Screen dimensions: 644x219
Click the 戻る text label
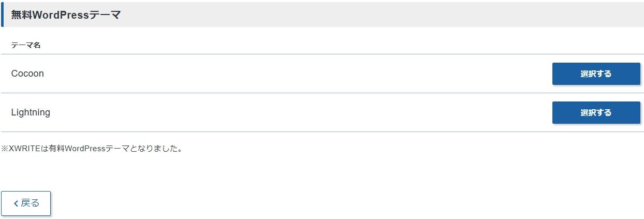pos(30,203)
